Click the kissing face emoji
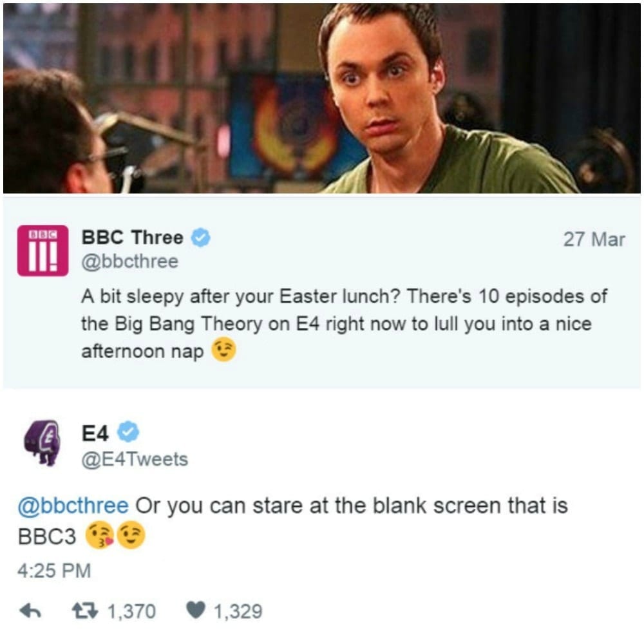This screenshot has height=644, width=644. pos(99,536)
